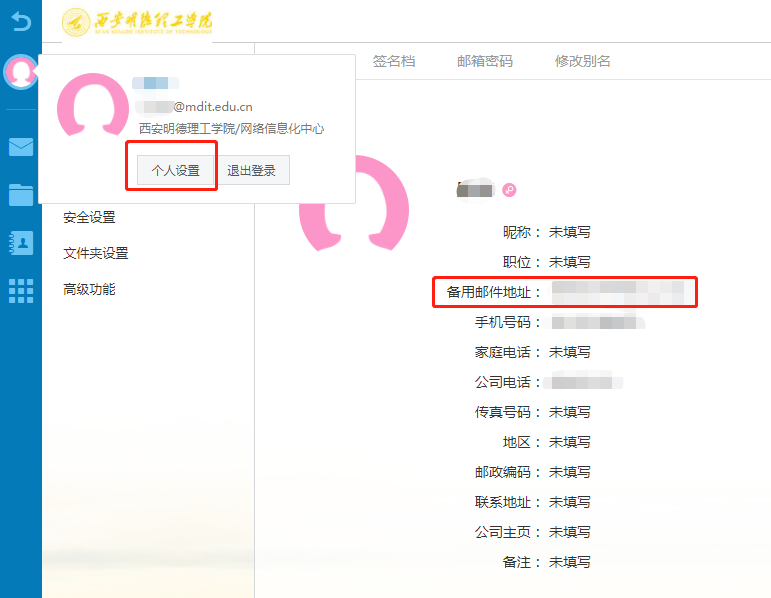Switch to the 邮箱密码 tab
The height and width of the screenshot is (598, 771).
tap(484, 61)
